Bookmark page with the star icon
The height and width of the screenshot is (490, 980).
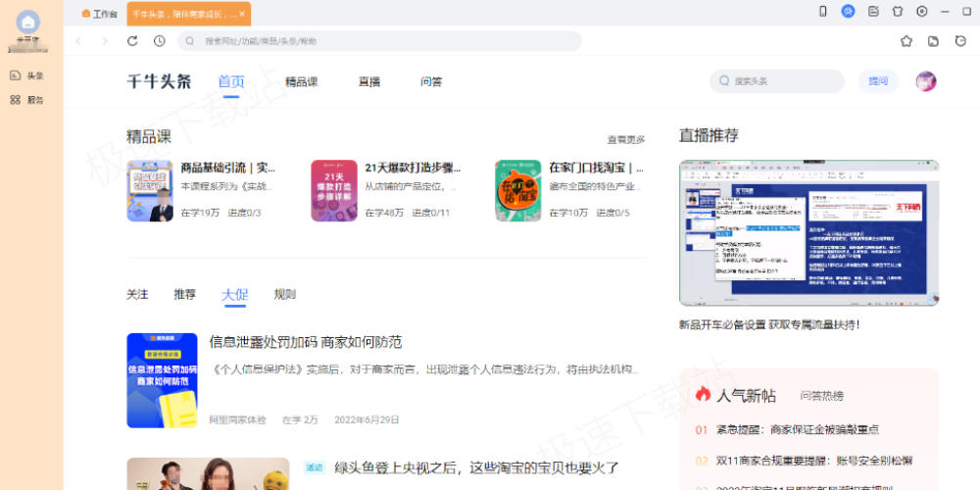point(906,41)
